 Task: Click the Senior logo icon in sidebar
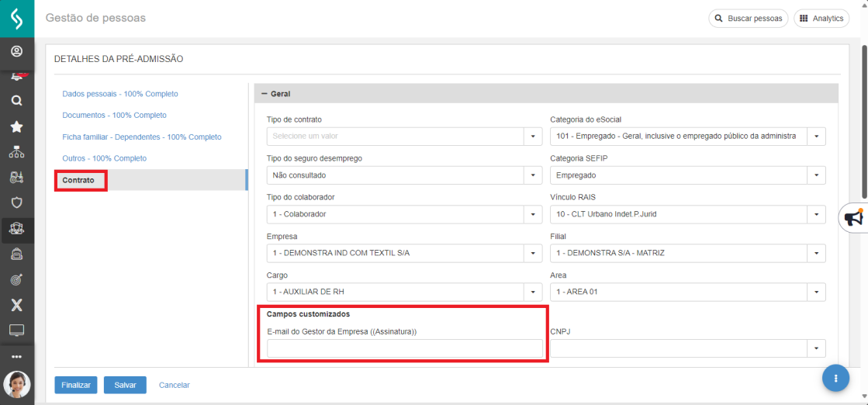click(x=16, y=18)
